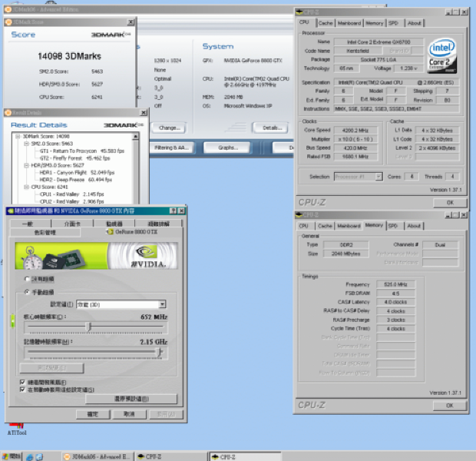Viewport: 476px width, 461px height.
Task: Click OK in upper CPU-Z window
Action: (x=450, y=202)
